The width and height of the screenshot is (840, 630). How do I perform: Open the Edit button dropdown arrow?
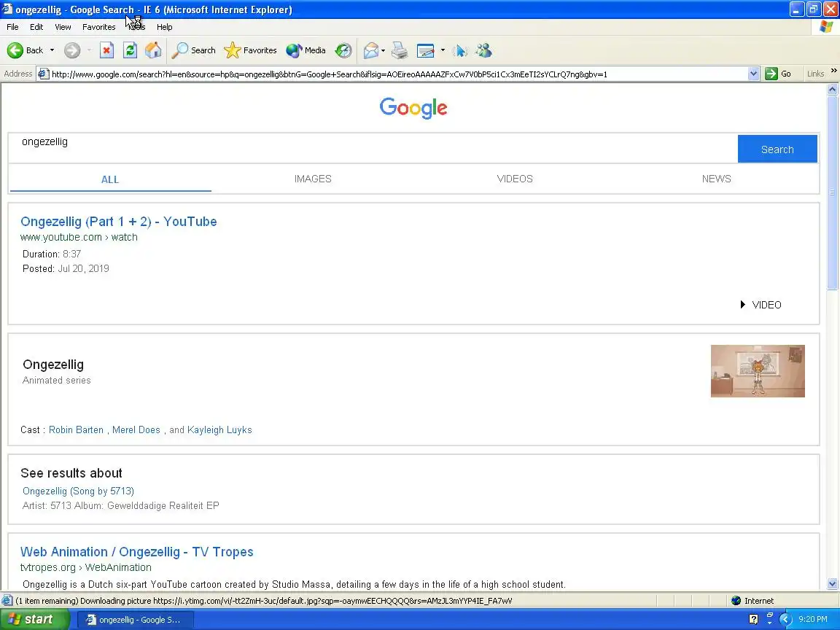point(443,50)
